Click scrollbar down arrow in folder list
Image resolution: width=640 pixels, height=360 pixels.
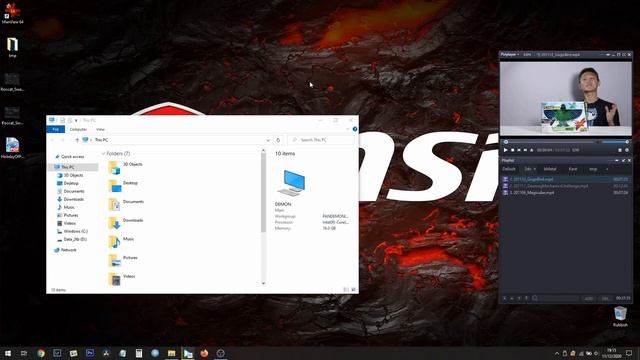pos(263,283)
